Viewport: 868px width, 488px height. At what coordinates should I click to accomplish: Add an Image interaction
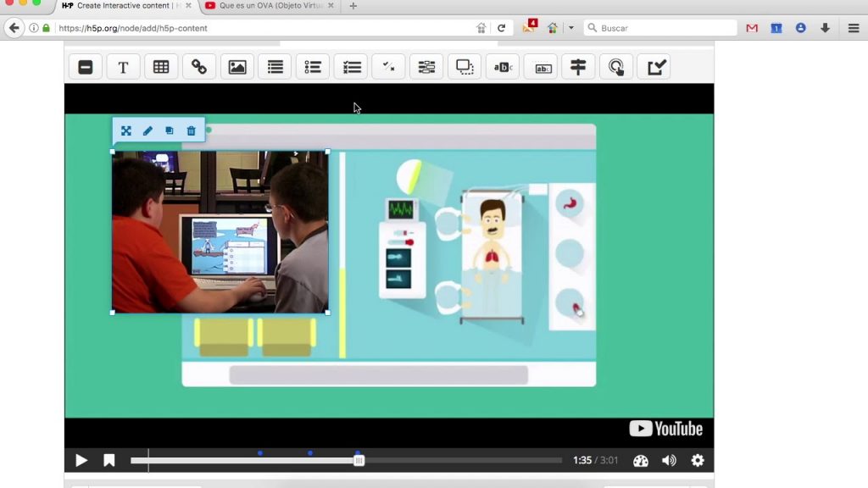point(237,68)
